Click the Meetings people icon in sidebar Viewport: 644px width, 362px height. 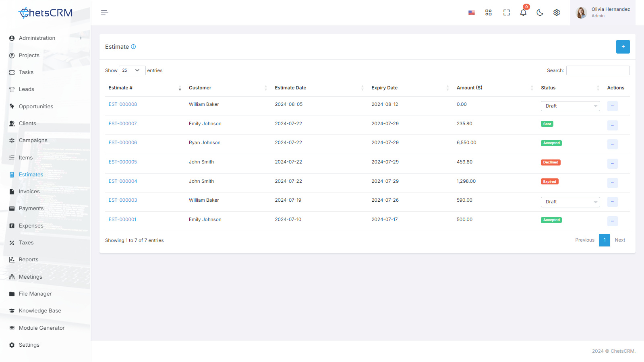12,277
